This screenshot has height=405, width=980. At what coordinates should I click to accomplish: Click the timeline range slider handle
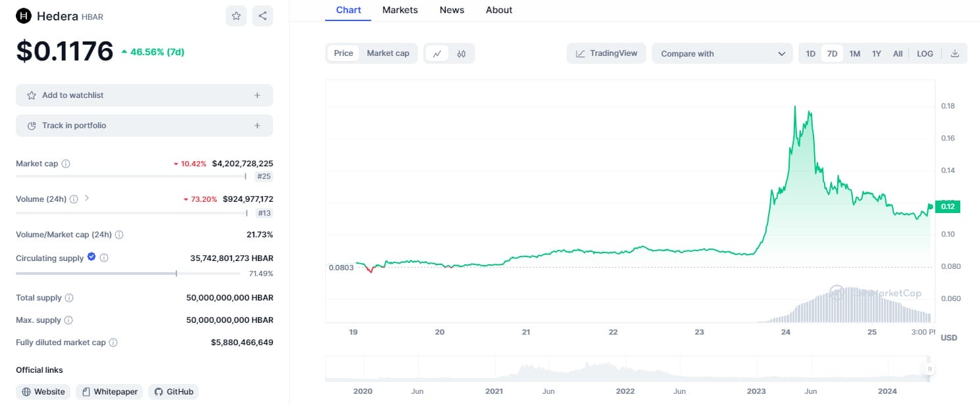coord(929,369)
